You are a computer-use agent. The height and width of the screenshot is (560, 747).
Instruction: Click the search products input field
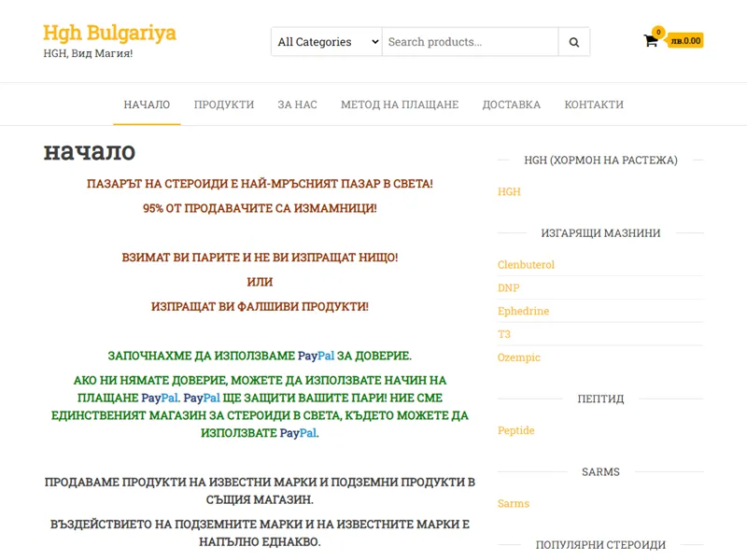tap(465, 42)
